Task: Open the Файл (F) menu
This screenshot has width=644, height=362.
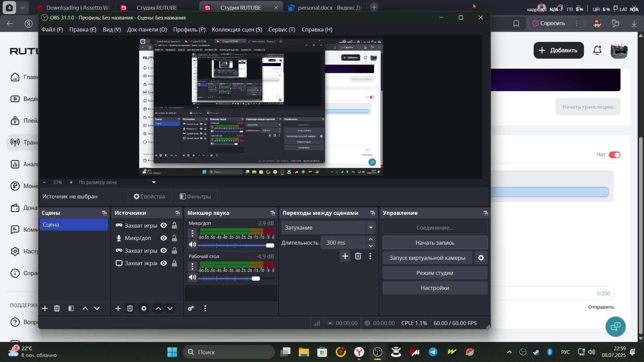Action: pyautogui.click(x=52, y=29)
